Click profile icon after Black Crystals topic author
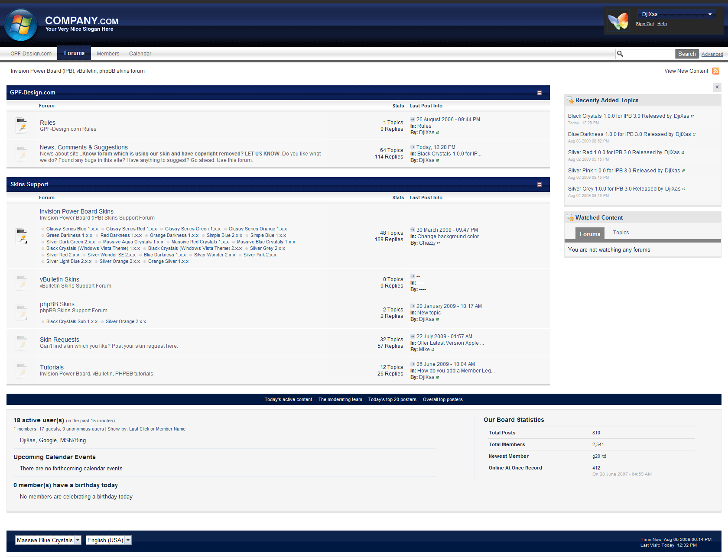The image size is (728, 560). coord(692,116)
